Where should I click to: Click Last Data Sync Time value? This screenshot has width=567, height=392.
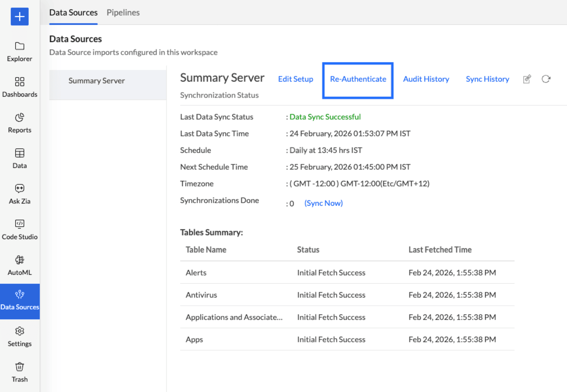(x=350, y=133)
